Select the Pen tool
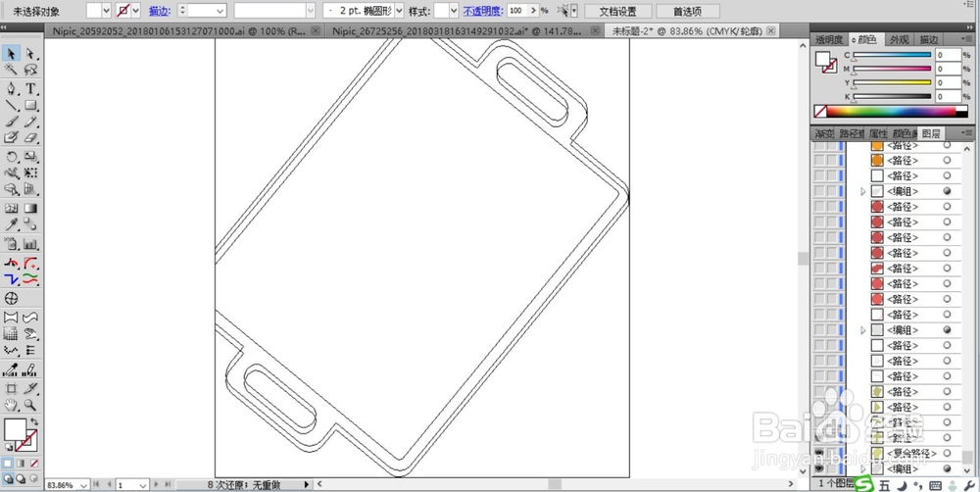The width and height of the screenshot is (980, 492). (11, 88)
